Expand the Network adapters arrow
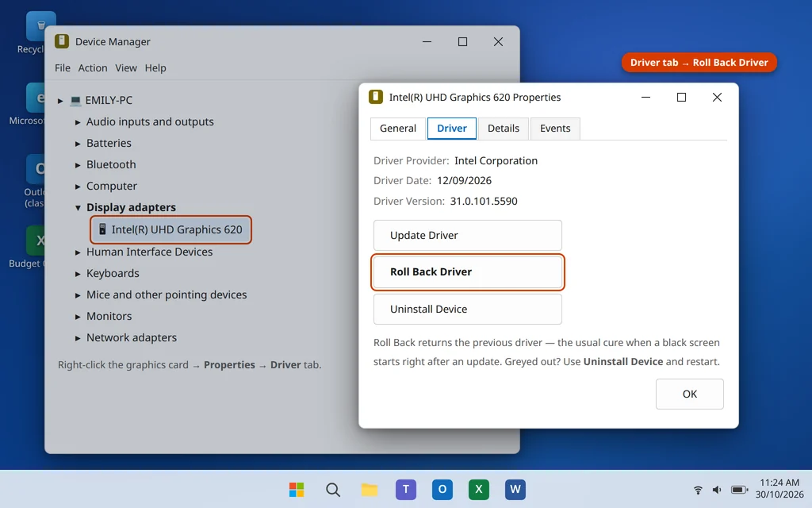This screenshot has width=812, height=508. pyautogui.click(x=78, y=338)
